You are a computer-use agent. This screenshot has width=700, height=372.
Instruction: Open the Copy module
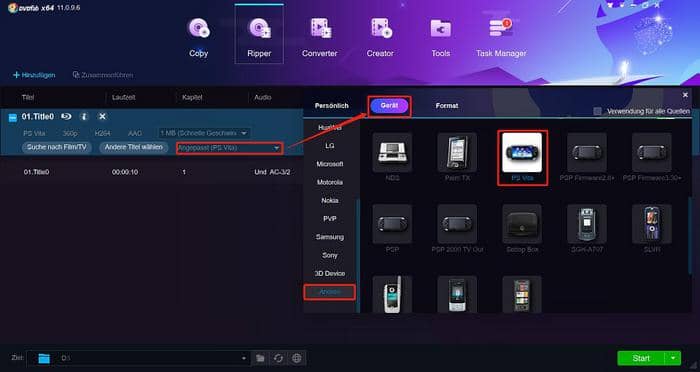tap(199, 38)
